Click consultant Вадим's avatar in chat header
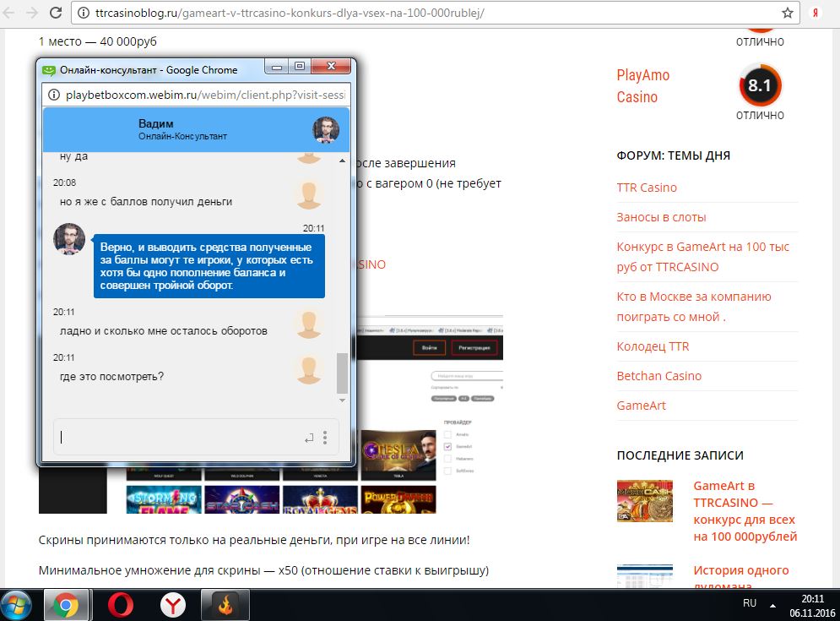 coord(326,130)
